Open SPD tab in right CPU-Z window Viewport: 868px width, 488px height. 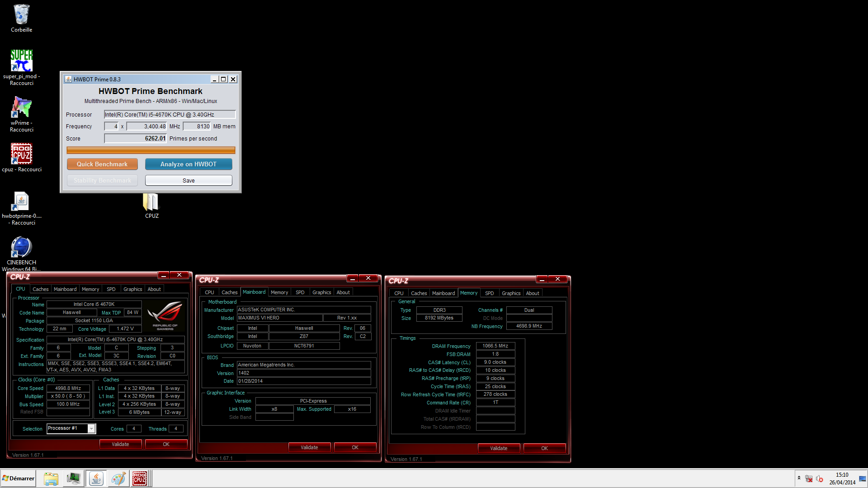pos(490,293)
